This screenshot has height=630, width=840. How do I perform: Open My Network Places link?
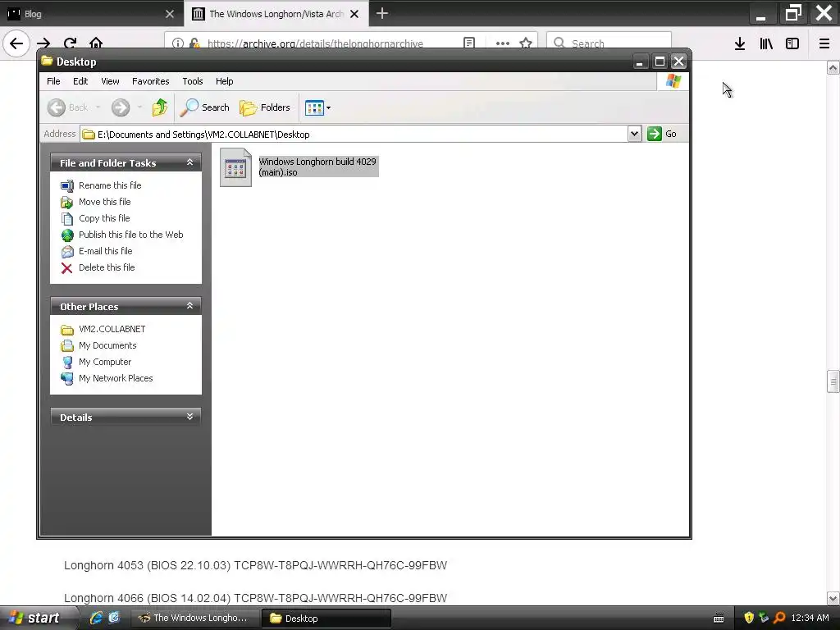point(116,378)
